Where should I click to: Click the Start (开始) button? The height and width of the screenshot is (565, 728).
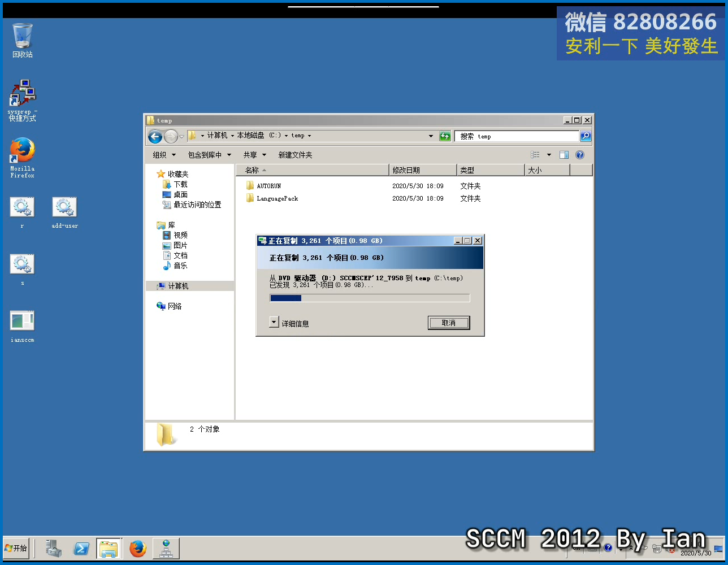click(16, 548)
